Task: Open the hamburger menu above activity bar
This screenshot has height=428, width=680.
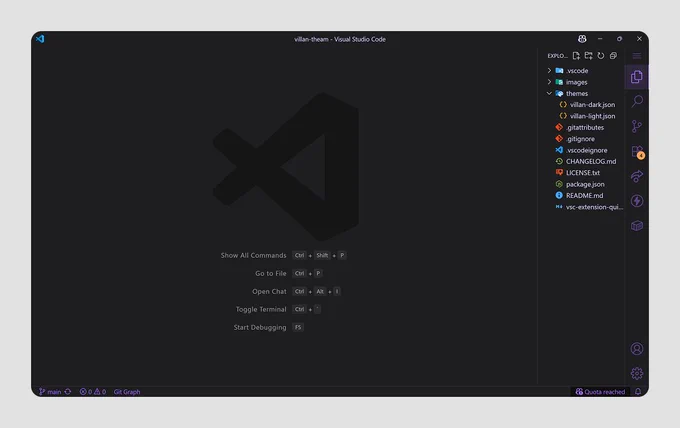Action: tap(637, 56)
